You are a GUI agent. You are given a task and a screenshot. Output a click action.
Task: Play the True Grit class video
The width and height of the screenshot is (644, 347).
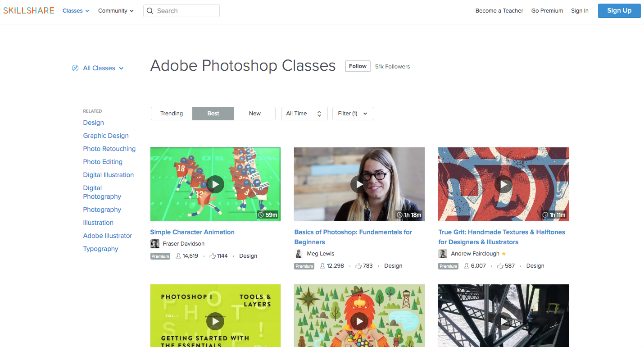[x=503, y=184]
